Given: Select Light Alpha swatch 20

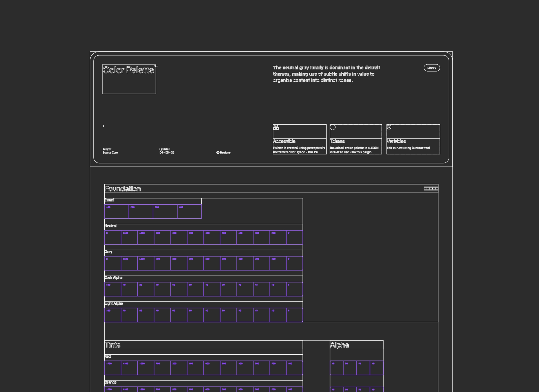Looking at the screenshot, I should click(x=245, y=315).
